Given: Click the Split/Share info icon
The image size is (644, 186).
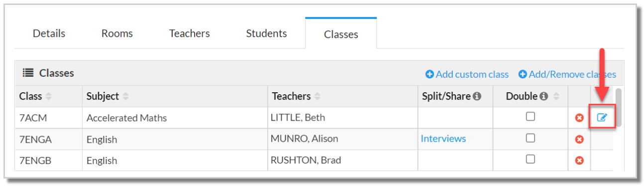Looking at the screenshot, I should coord(477,96).
